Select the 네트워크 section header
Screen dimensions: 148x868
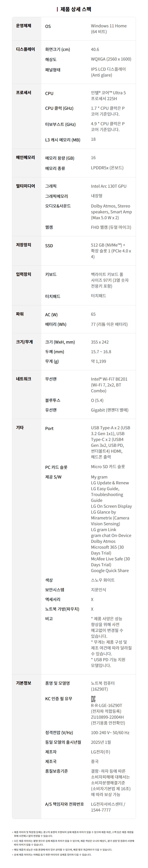pyautogui.click(x=24, y=379)
